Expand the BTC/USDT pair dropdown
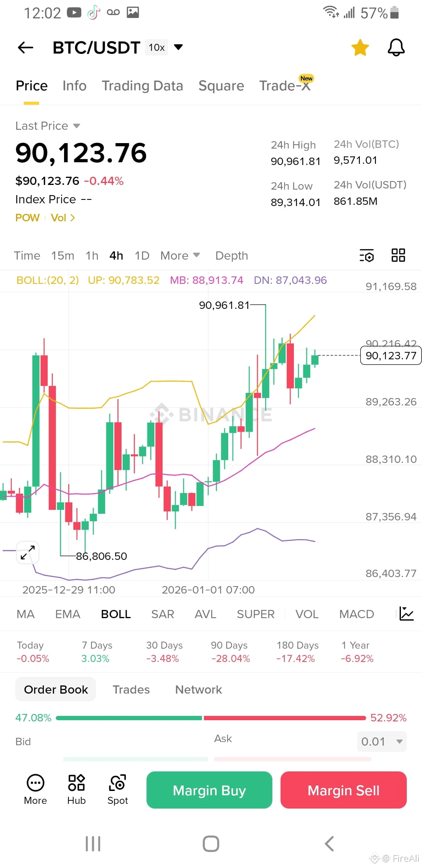422x868 pixels. coord(178,47)
